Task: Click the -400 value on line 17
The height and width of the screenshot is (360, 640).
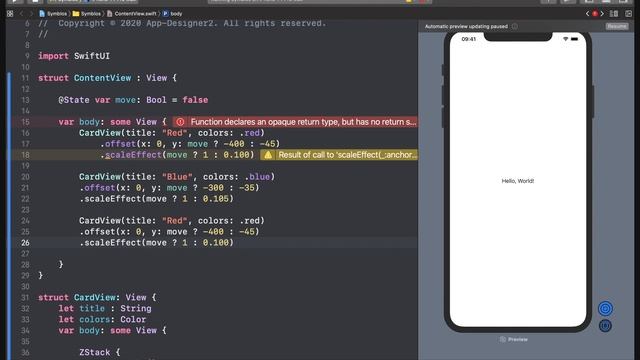Action: [234, 144]
